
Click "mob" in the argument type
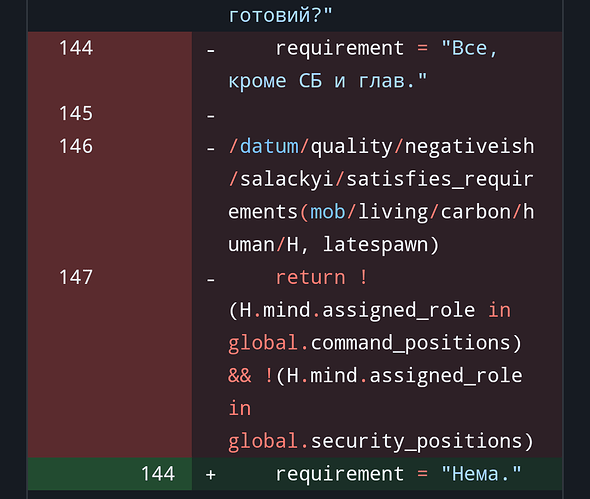(328, 211)
